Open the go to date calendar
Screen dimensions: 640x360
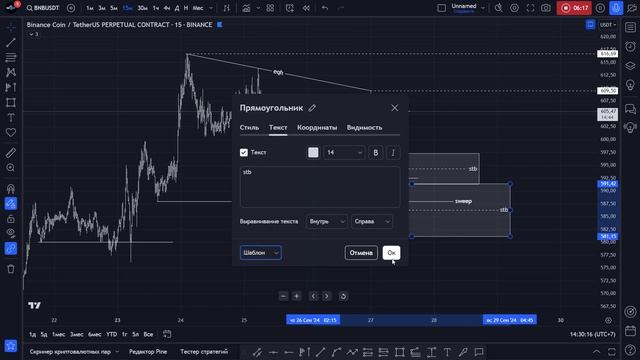click(167, 334)
